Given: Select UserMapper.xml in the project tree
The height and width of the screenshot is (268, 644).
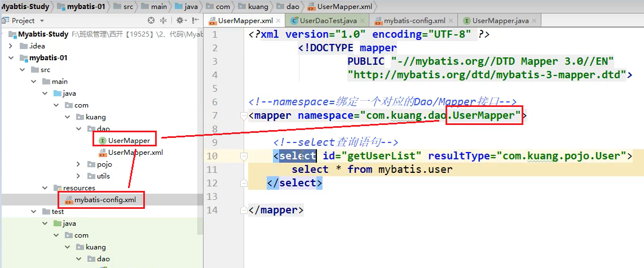Looking at the screenshot, I should (x=131, y=153).
